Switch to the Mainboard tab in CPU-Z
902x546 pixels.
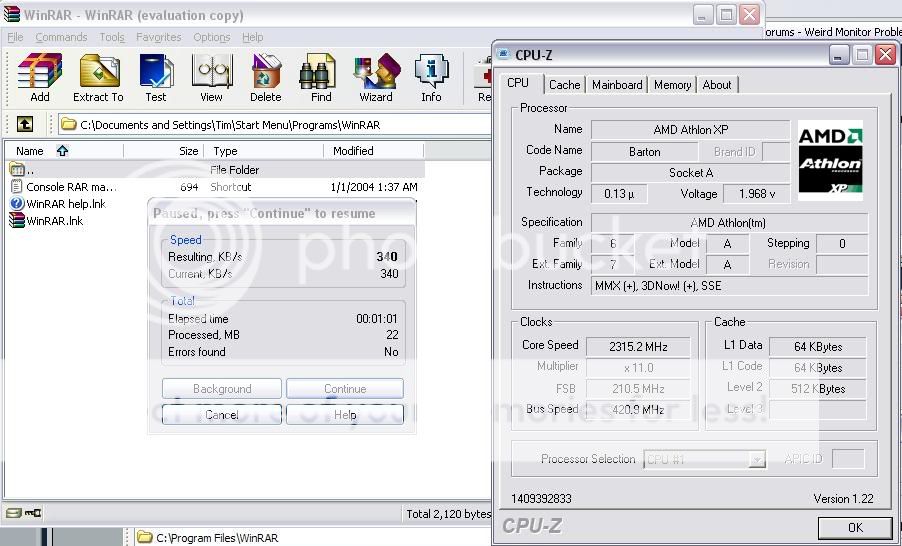click(617, 85)
